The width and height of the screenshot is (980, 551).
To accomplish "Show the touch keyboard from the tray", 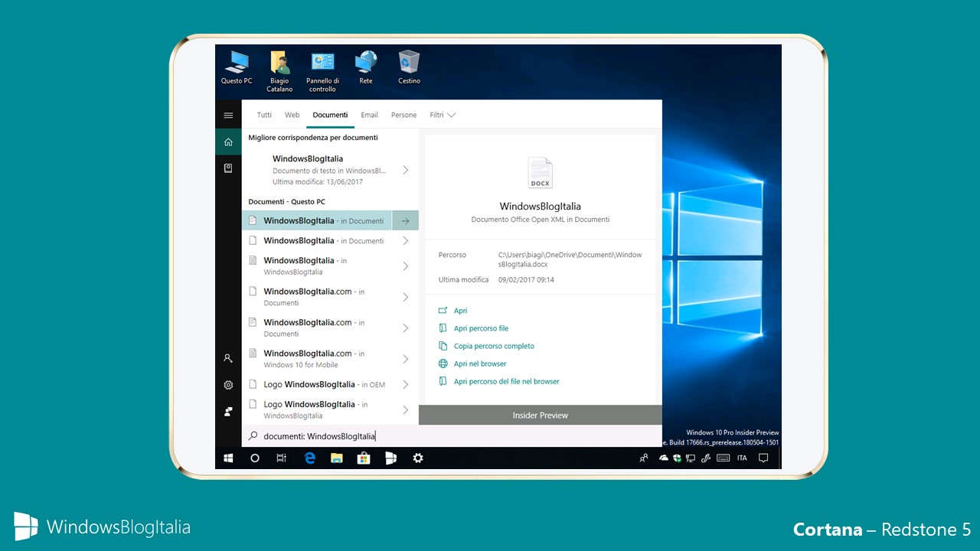I will pos(724,458).
